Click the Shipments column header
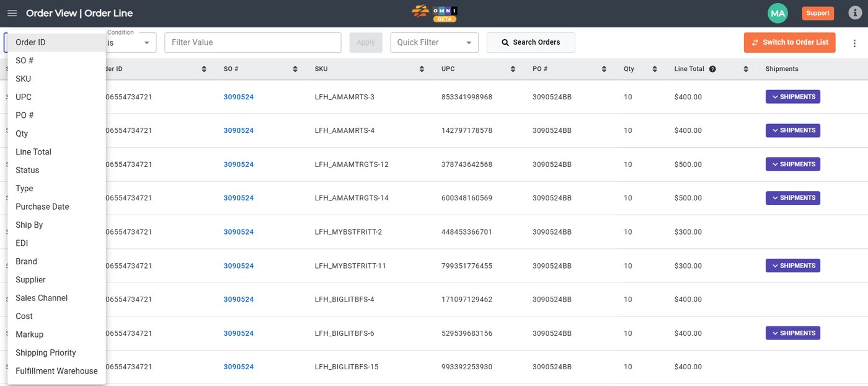Screen dimensions: 868x386 [x=782, y=69]
